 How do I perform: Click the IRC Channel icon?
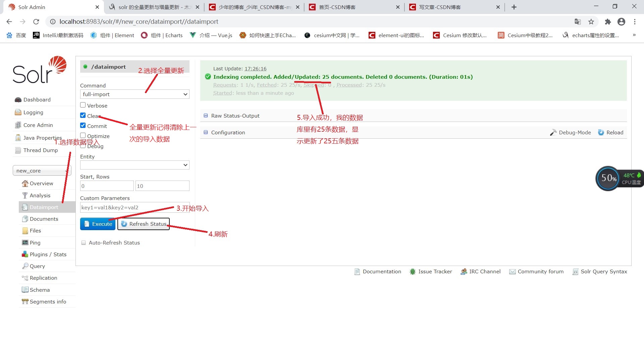[x=464, y=272]
